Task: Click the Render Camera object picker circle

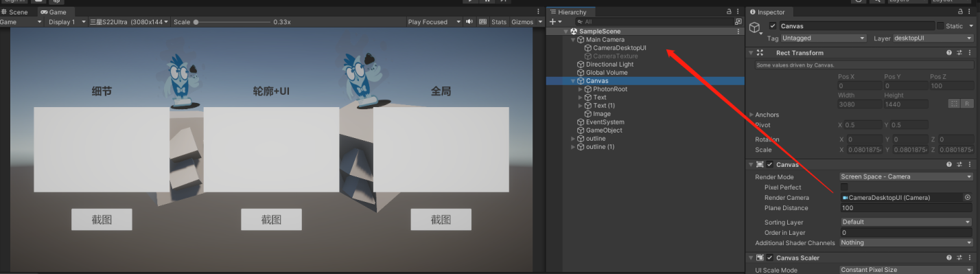Action: tap(968, 197)
